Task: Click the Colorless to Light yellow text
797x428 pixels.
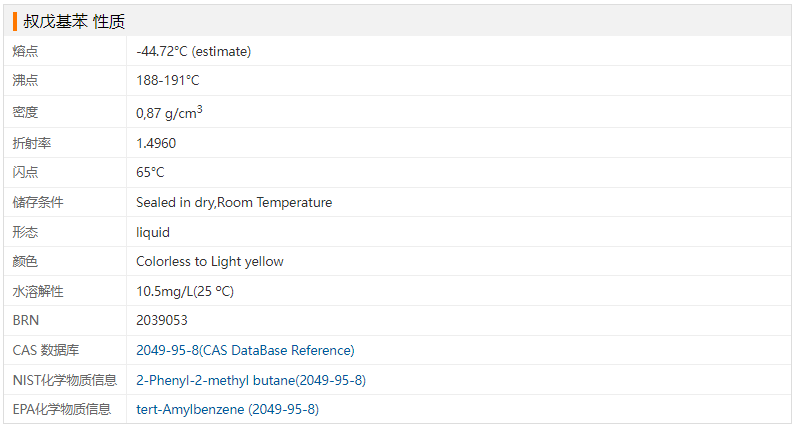Action: coord(209,261)
